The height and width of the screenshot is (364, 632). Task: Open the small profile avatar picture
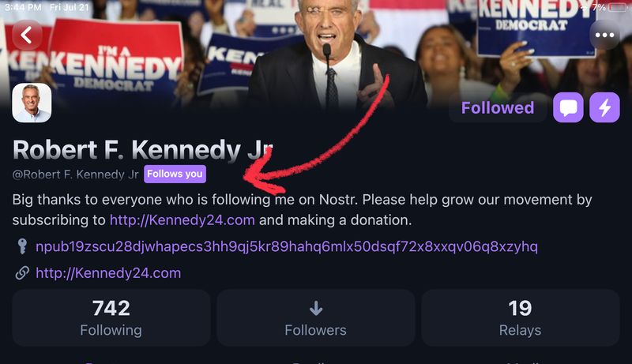[32, 103]
